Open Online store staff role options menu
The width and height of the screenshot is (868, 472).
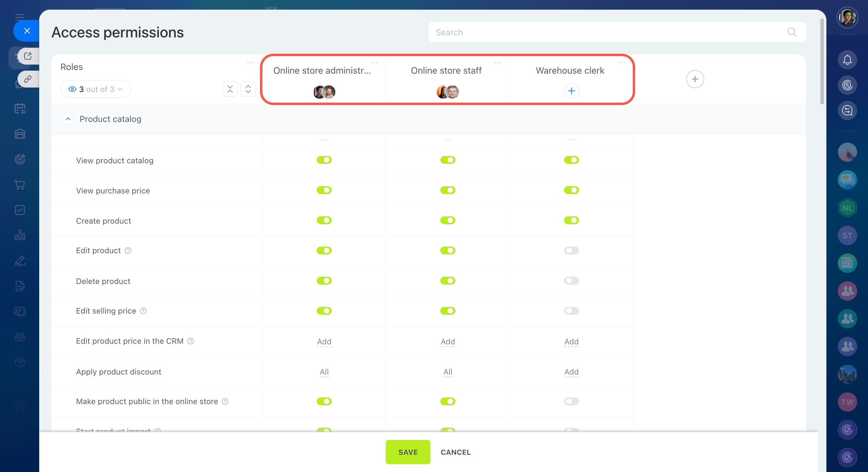[498, 63]
